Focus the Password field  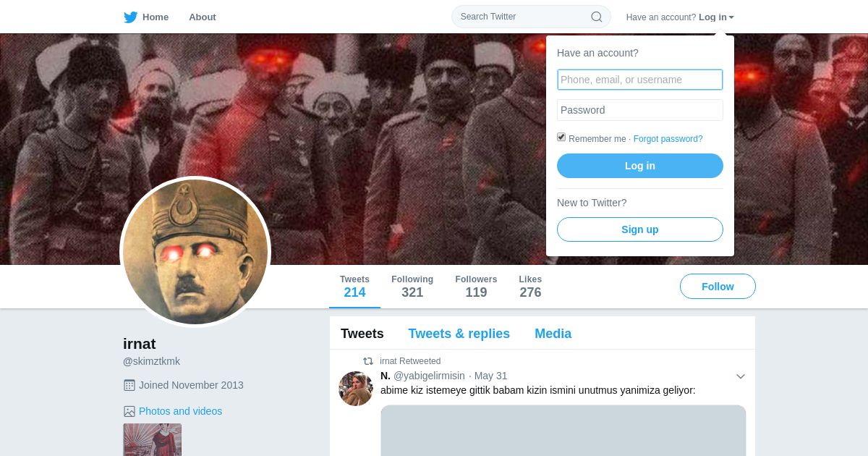pyautogui.click(x=640, y=110)
